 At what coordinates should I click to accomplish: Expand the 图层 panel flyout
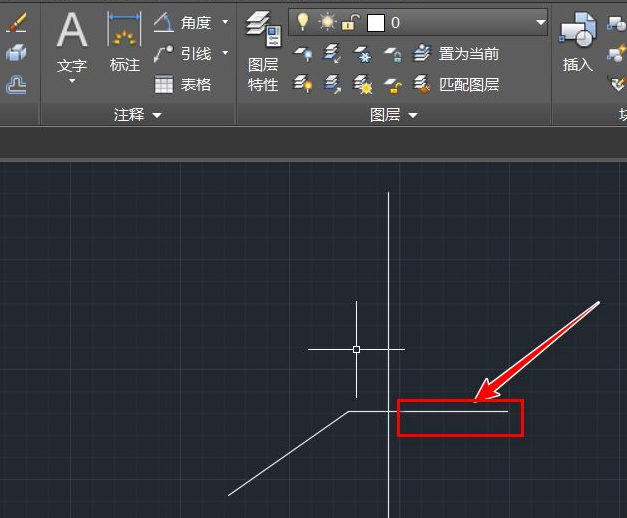tap(393, 115)
